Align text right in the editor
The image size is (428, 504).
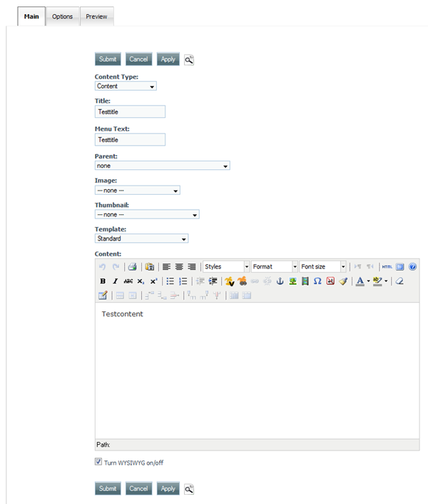(x=192, y=267)
